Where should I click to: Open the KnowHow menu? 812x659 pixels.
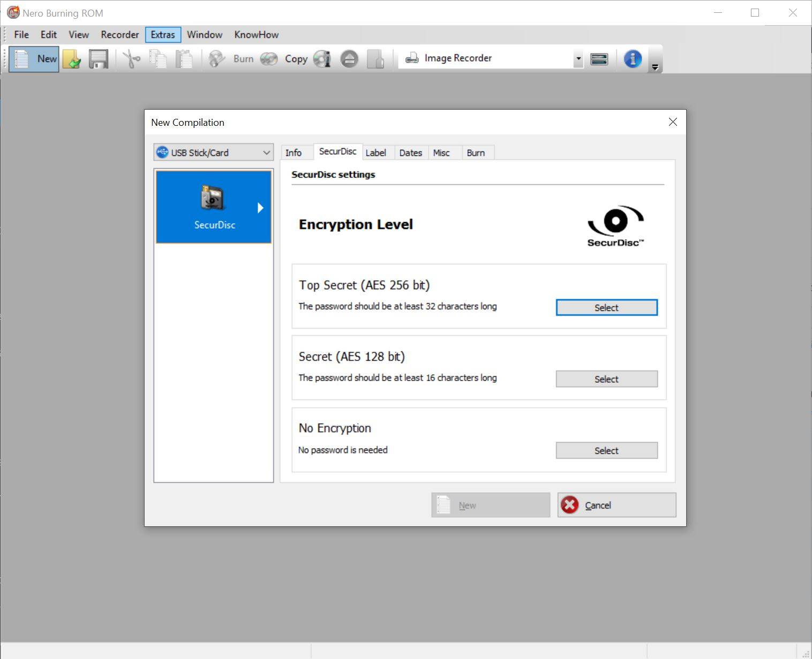pyautogui.click(x=256, y=35)
